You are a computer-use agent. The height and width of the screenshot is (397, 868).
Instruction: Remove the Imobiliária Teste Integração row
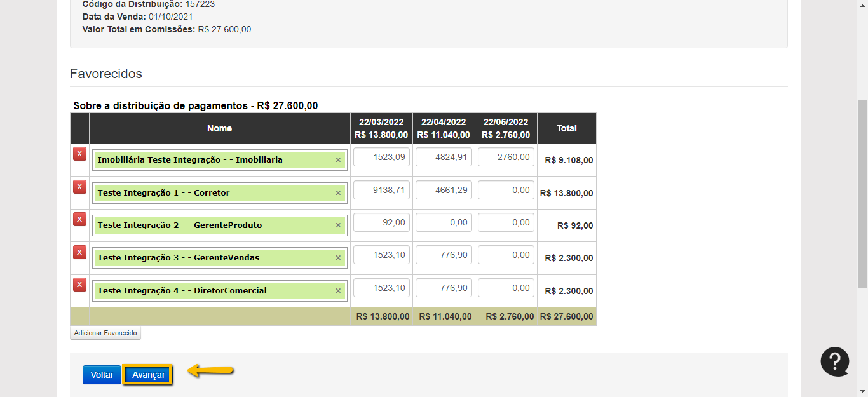pos(79,154)
